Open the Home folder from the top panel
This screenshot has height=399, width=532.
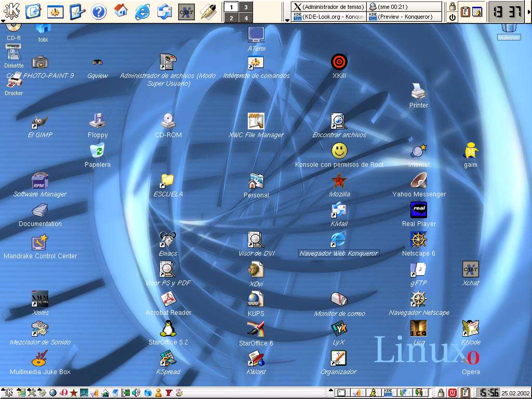[121, 11]
